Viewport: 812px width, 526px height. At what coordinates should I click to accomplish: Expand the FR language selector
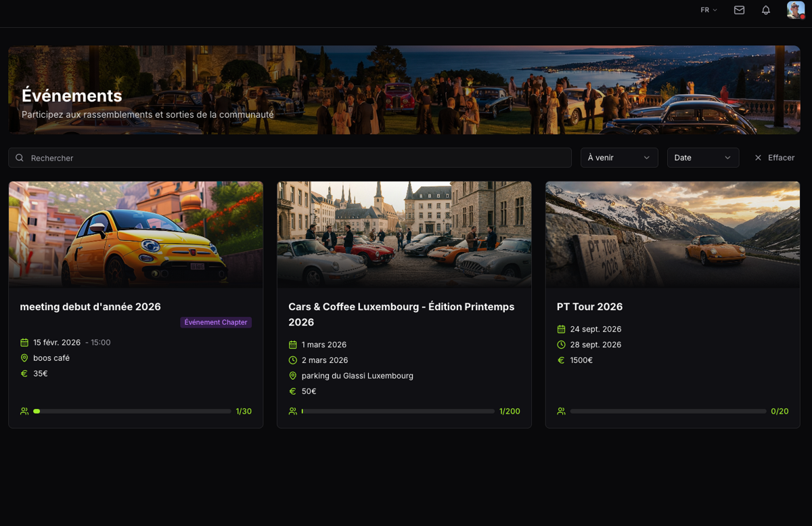708,10
